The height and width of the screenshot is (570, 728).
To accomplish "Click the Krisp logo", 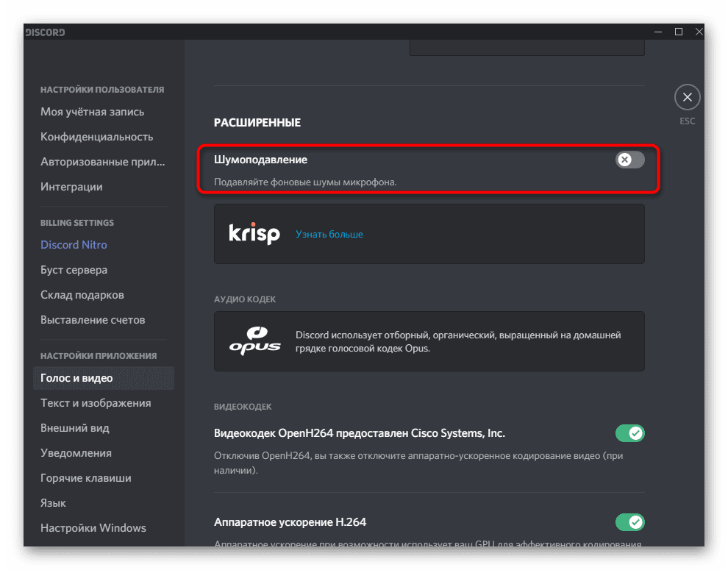I will (254, 234).
